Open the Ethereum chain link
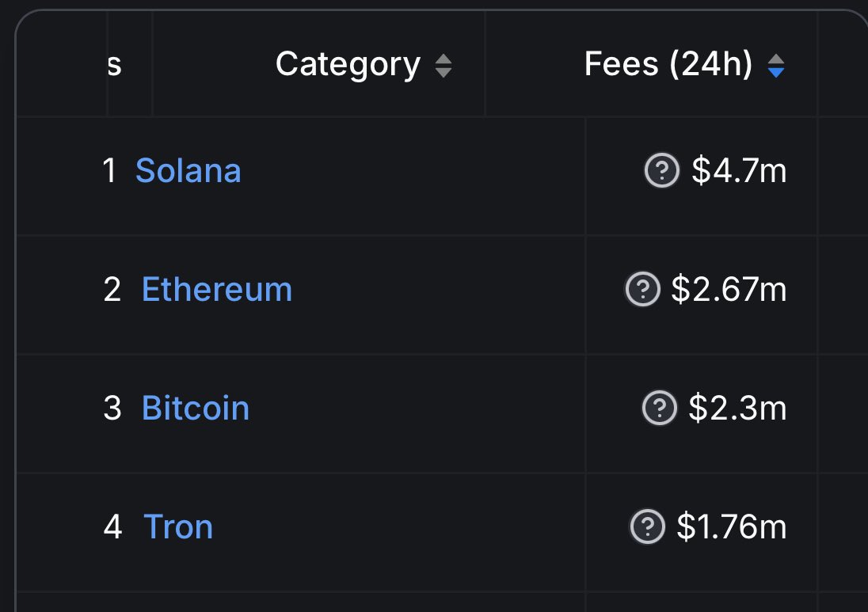 (216, 289)
